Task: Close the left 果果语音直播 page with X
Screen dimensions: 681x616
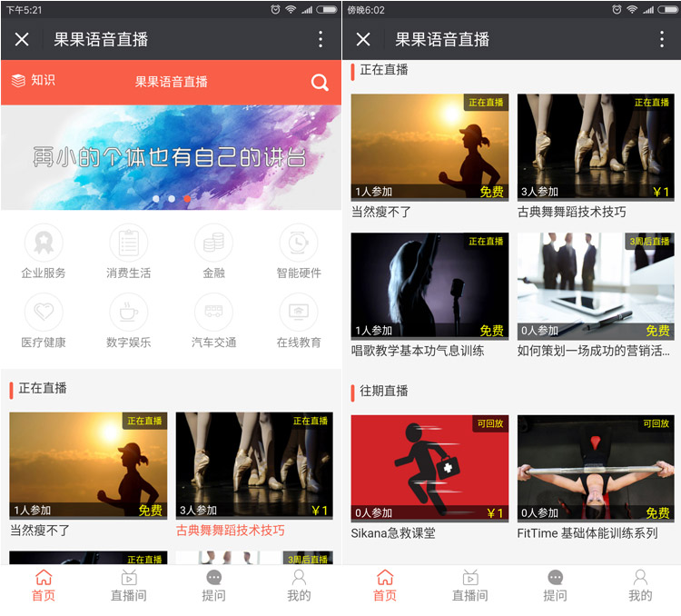Action: tap(22, 40)
